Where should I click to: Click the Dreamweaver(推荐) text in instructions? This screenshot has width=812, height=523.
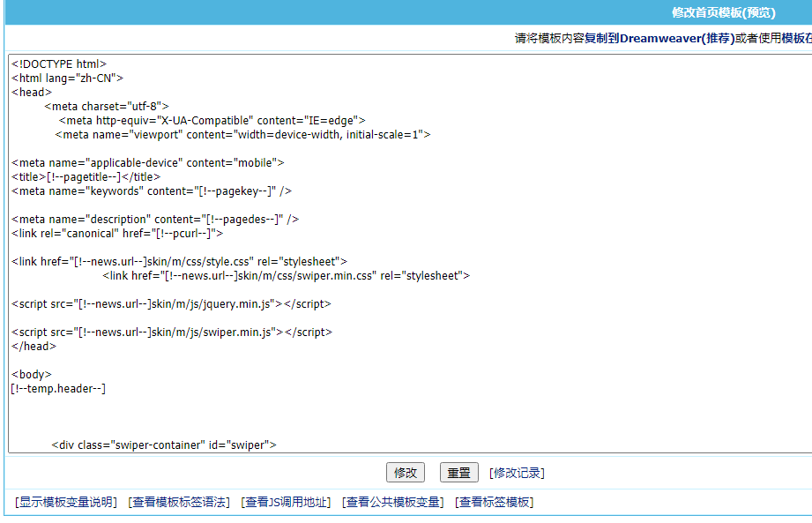[x=677, y=38]
